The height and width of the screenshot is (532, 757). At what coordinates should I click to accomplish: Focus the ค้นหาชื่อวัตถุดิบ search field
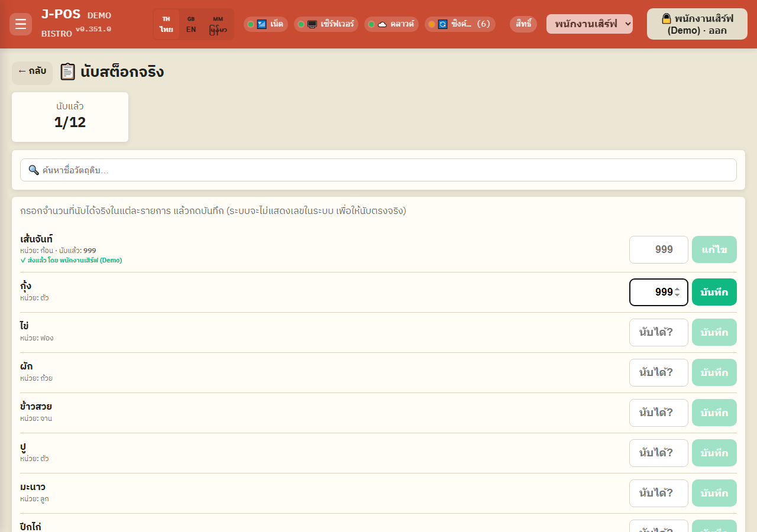click(x=378, y=170)
